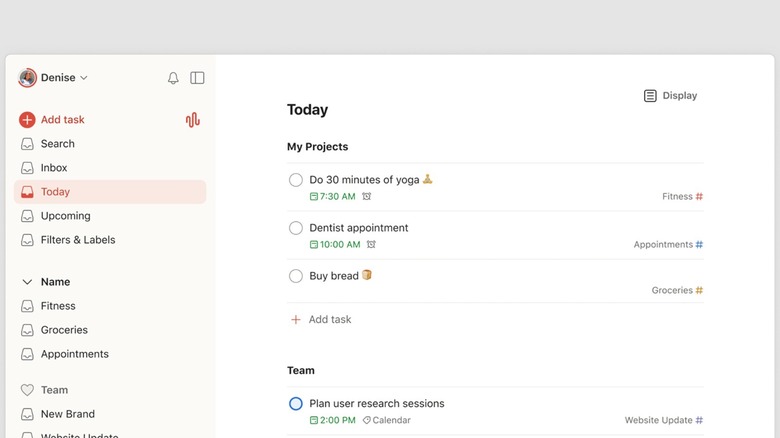The image size is (780, 438).
Task: Open the Groceries tag on Buy bread
Action: coord(677,290)
